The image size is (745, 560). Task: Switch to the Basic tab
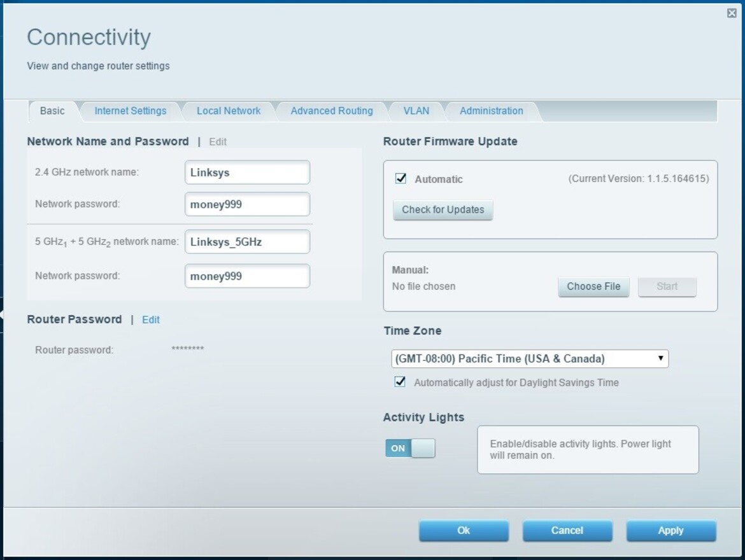point(52,111)
